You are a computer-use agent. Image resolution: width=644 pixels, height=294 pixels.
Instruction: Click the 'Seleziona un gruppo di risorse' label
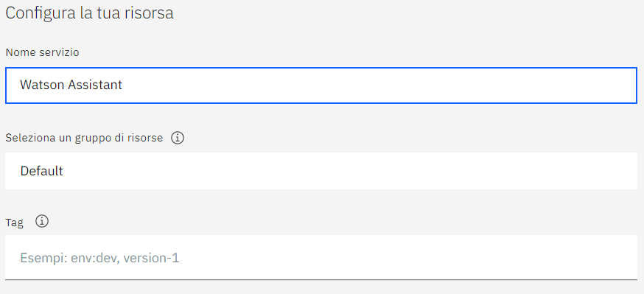[x=84, y=138]
